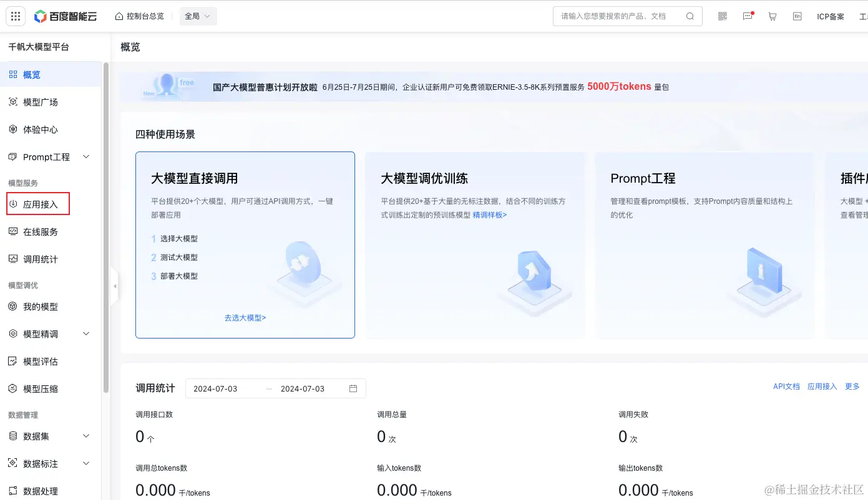868x500 pixels.
Task: Open the 全局 region dropdown
Action: click(x=198, y=16)
